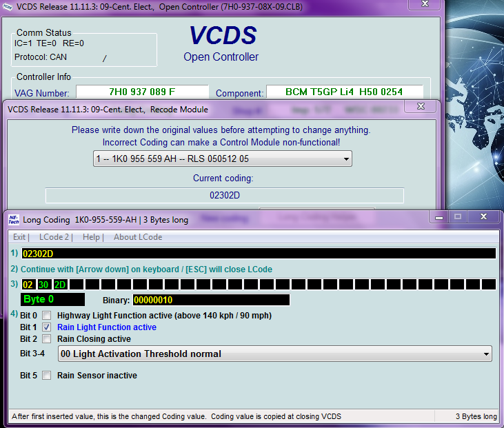The width and height of the screenshot is (504, 428).
Task: Click the 'Continue with [Arrow down]' instruction text
Action: (x=146, y=269)
